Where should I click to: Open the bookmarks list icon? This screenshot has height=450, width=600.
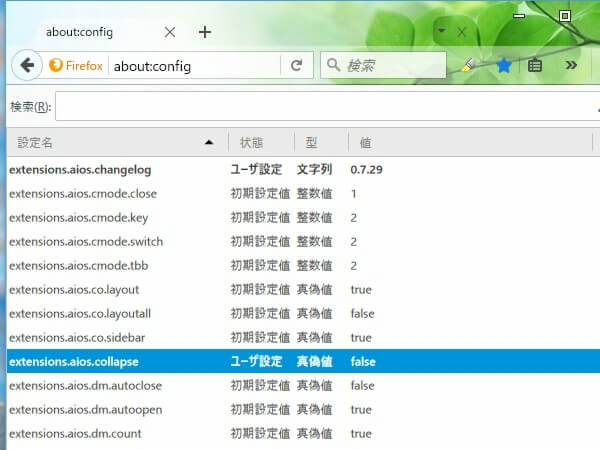click(x=535, y=65)
